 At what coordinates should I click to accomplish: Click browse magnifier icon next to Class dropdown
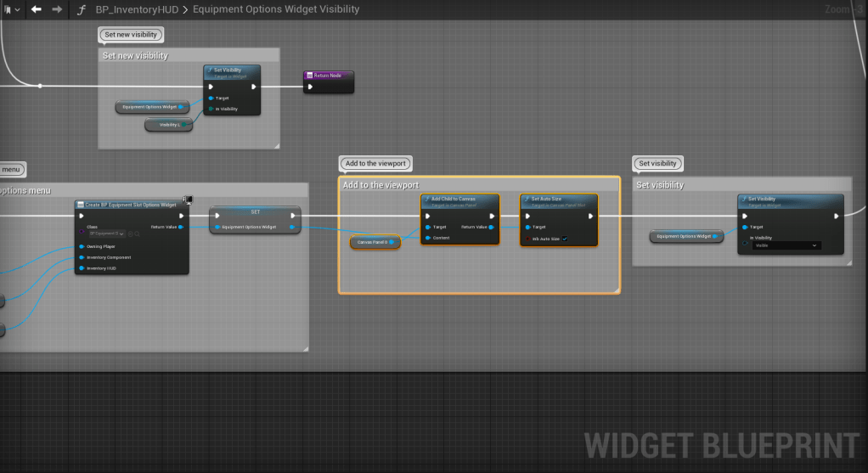click(138, 234)
